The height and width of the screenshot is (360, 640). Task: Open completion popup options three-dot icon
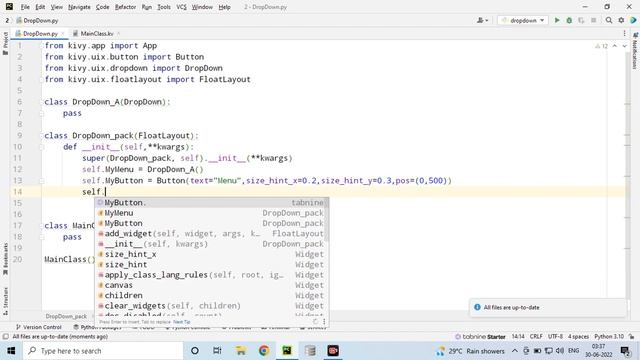[x=324, y=322]
